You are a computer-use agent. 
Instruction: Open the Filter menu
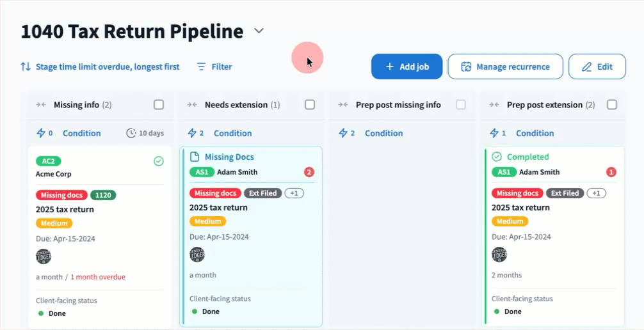pos(214,67)
